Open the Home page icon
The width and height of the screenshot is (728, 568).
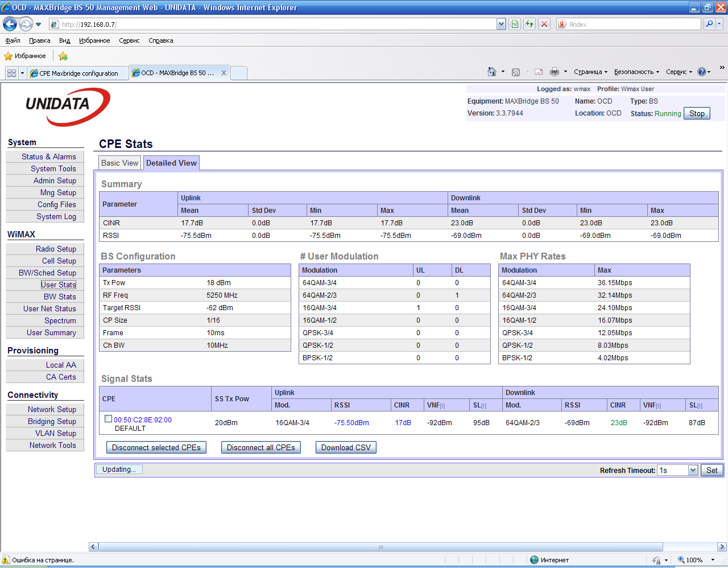pyautogui.click(x=492, y=72)
